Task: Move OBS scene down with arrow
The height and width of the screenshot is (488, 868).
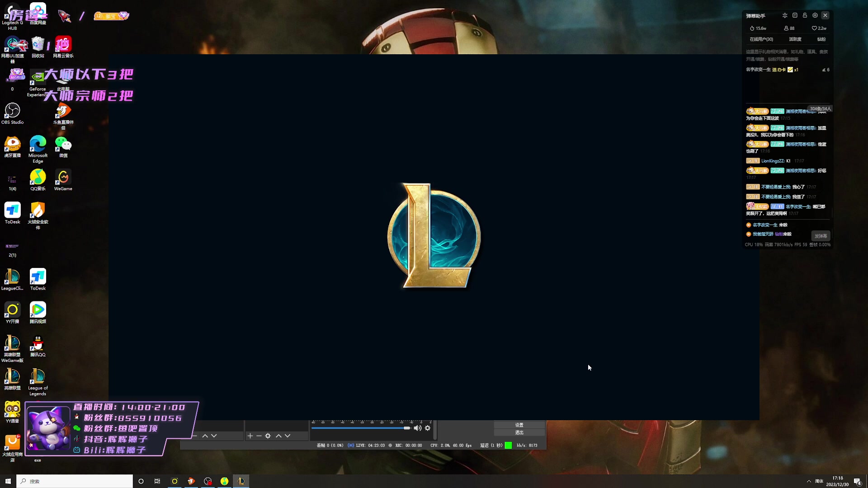Action: tap(214, 436)
